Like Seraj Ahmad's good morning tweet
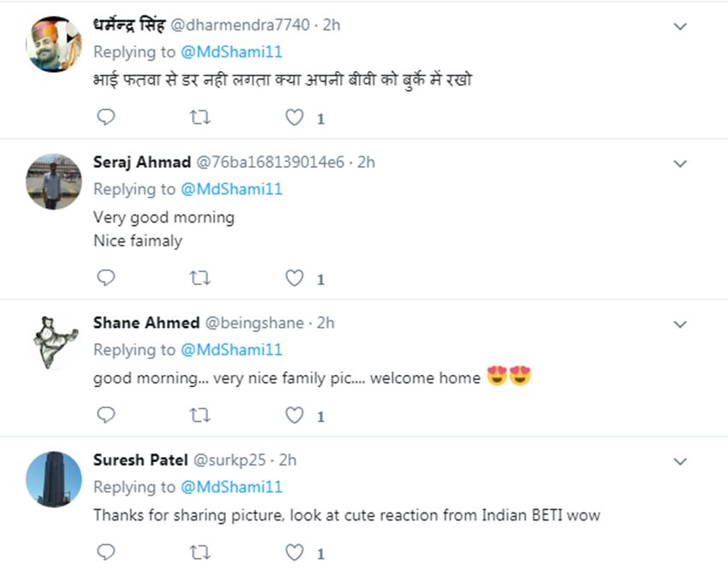This screenshot has width=728, height=570. pyautogui.click(x=295, y=277)
